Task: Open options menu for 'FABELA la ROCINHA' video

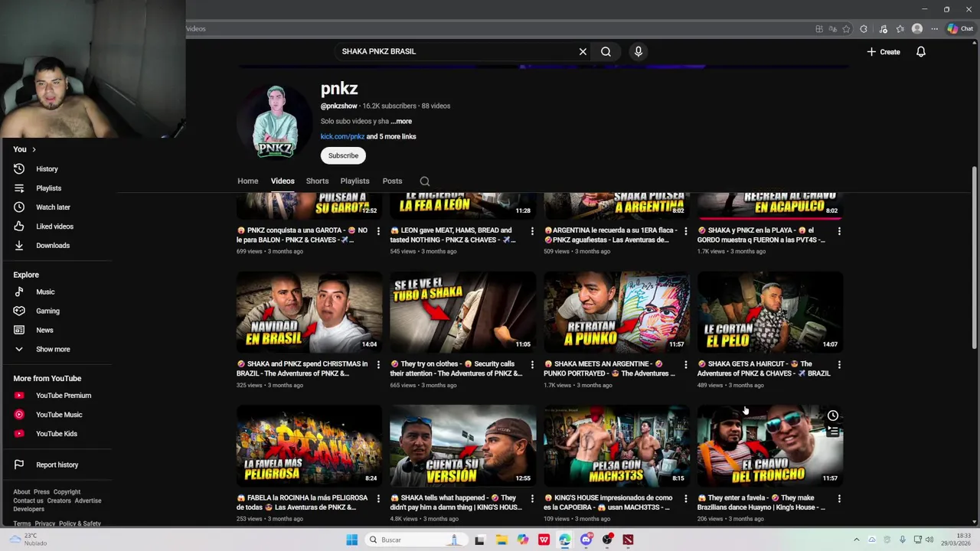Action: pyautogui.click(x=377, y=498)
